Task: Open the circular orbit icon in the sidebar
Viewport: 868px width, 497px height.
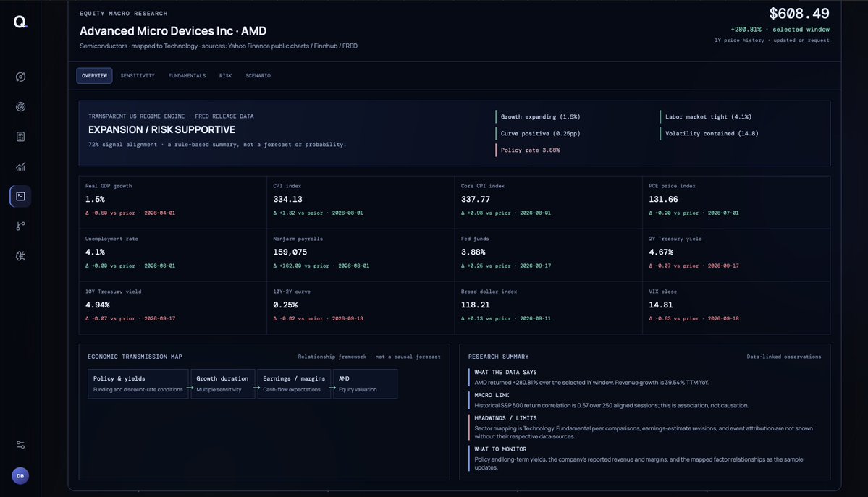Action: point(20,77)
